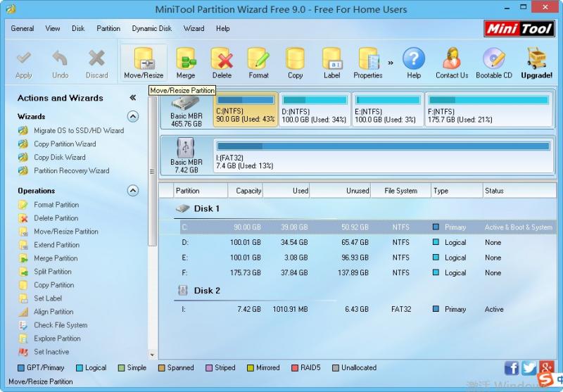Image resolution: width=563 pixels, height=392 pixels.
Task: Select the Move/Resize toolbar tool
Action: point(144,63)
